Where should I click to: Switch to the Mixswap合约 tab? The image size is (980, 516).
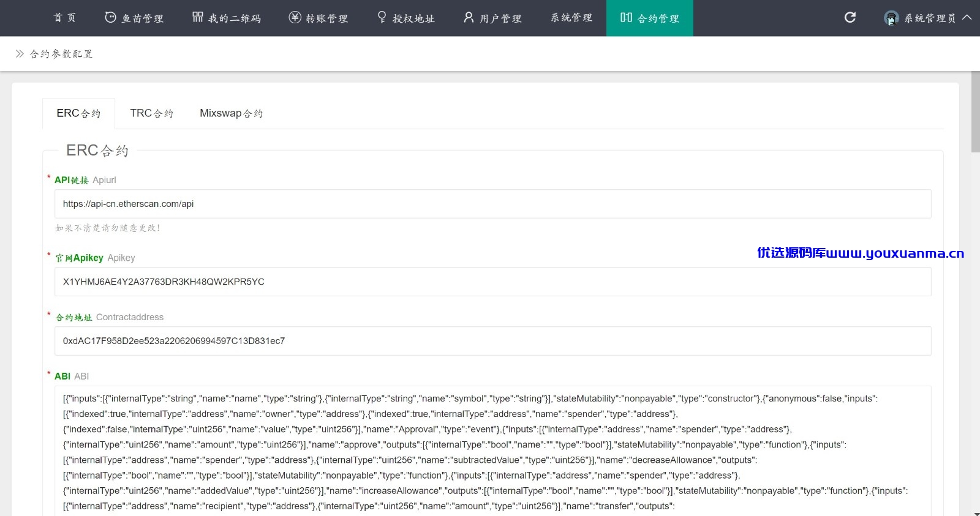pos(231,113)
